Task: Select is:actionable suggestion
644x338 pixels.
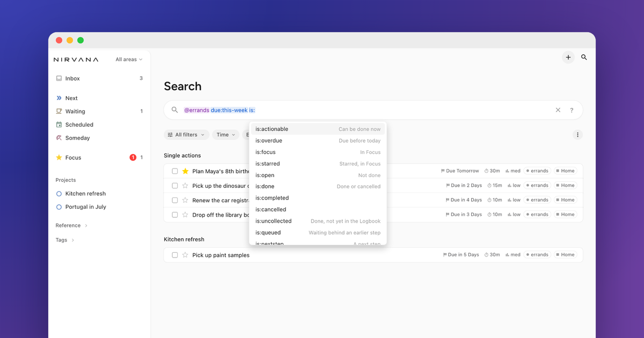Action: 318,129
